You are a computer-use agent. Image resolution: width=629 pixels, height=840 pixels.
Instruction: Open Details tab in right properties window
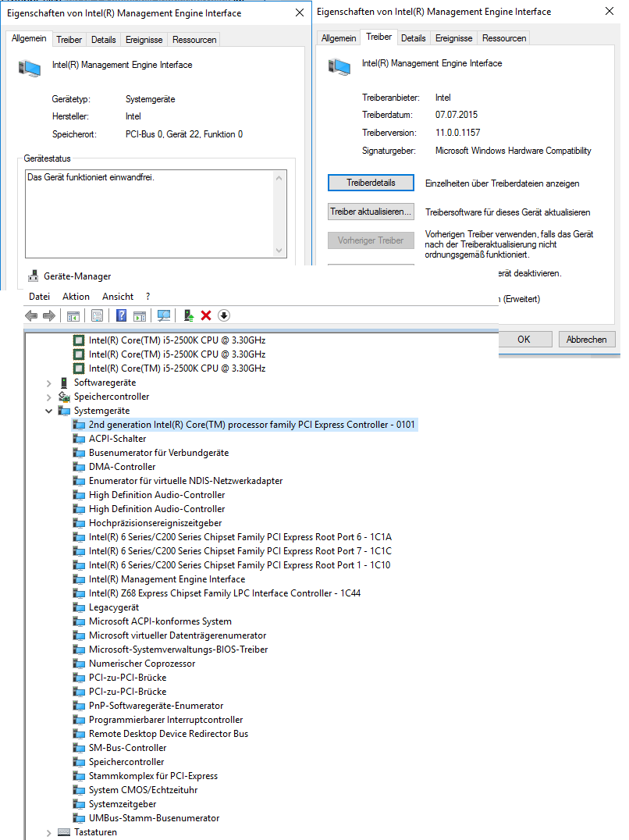(414, 38)
